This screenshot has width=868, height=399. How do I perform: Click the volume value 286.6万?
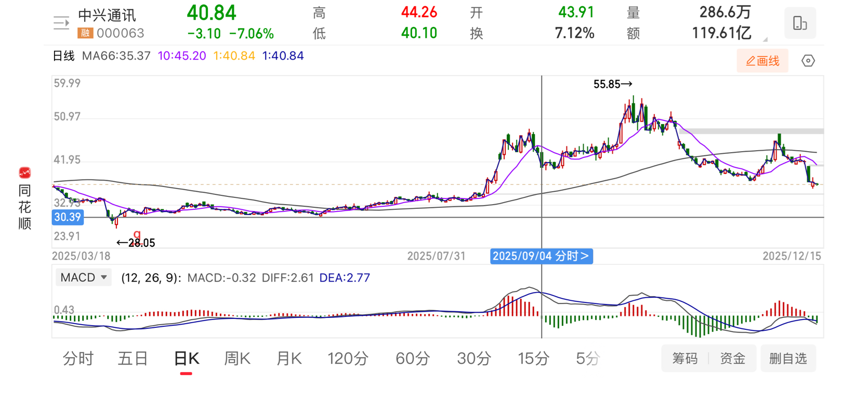725,12
